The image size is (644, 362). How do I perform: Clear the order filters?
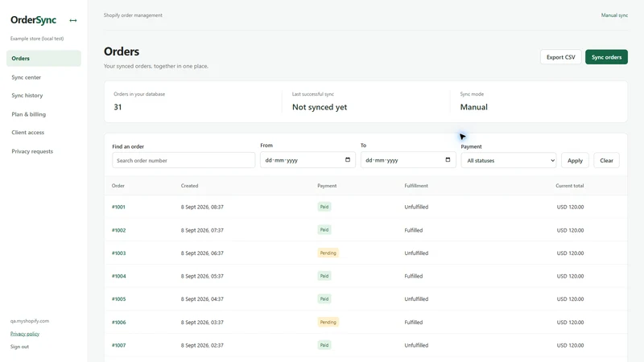click(x=606, y=160)
